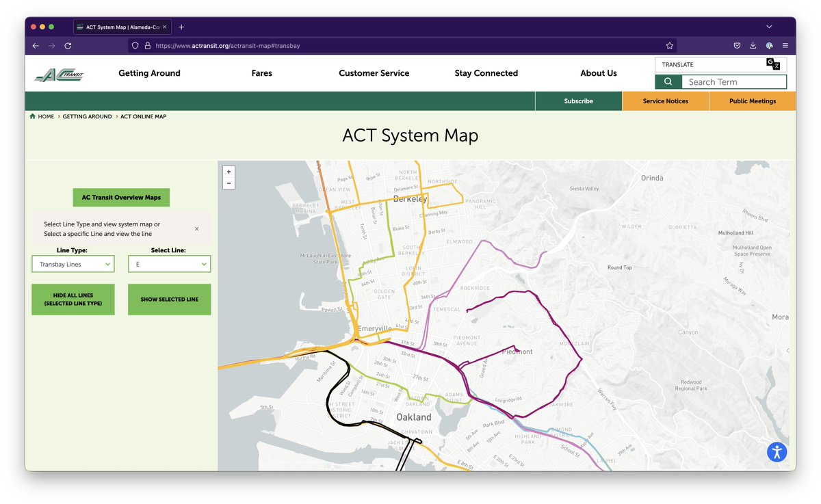The height and width of the screenshot is (504, 821).
Task: Click the Canyon map label
Action: [688, 332]
